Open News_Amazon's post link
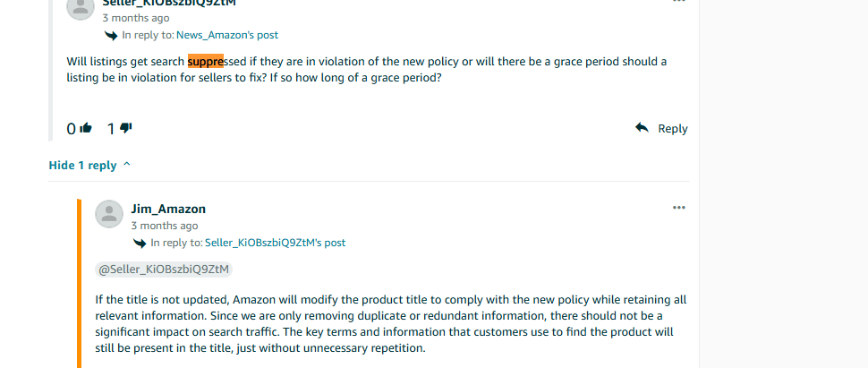 [x=227, y=35]
